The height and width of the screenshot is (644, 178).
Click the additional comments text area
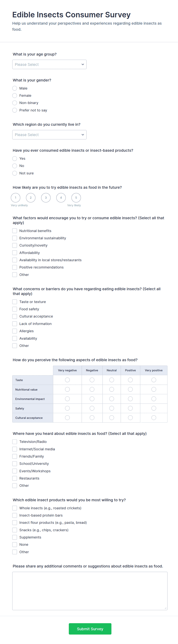point(90,591)
